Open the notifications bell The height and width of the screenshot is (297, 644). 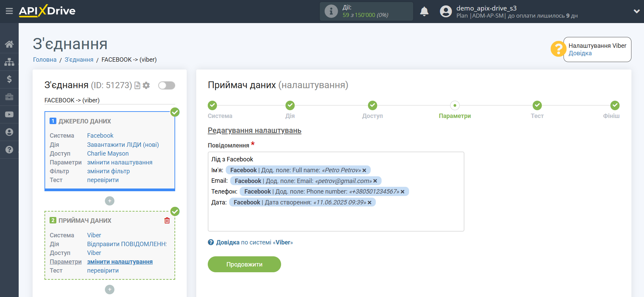(424, 11)
